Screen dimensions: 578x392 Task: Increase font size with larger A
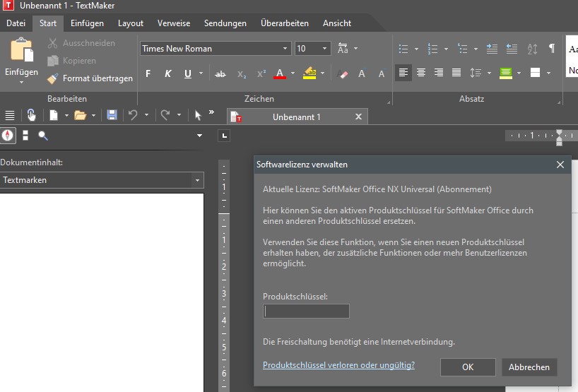[362, 73]
